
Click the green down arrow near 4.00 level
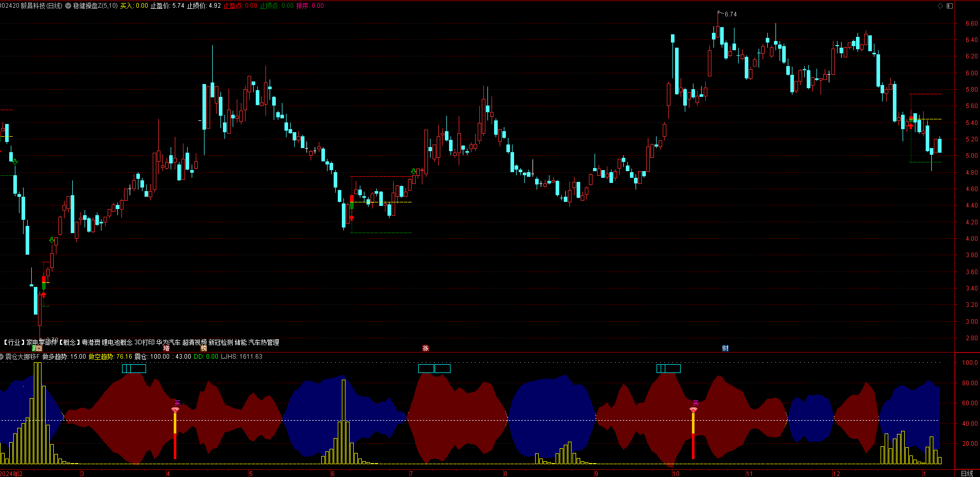pos(52,240)
